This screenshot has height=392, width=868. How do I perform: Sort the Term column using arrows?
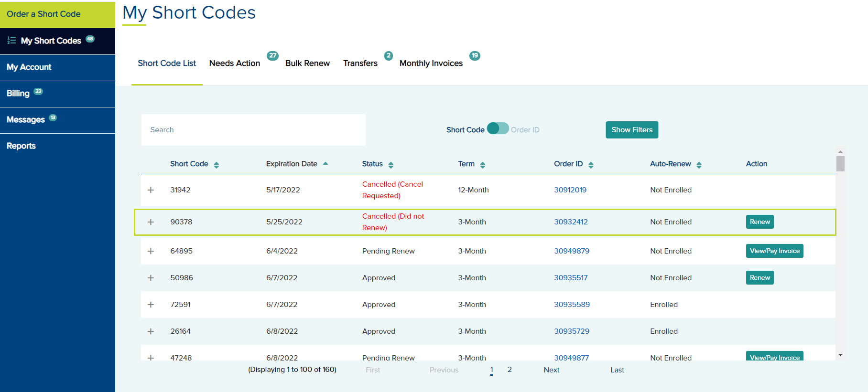(483, 165)
